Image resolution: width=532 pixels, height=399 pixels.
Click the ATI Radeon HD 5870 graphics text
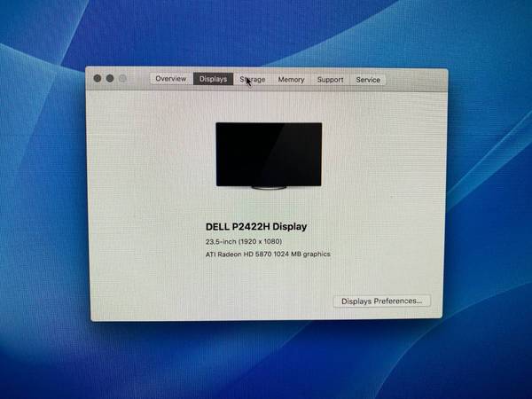(268, 254)
